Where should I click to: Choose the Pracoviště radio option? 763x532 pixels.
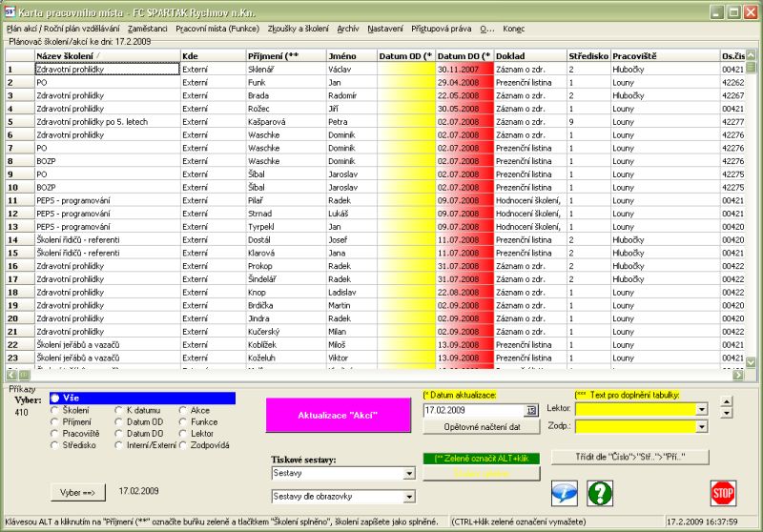coord(55,433)
